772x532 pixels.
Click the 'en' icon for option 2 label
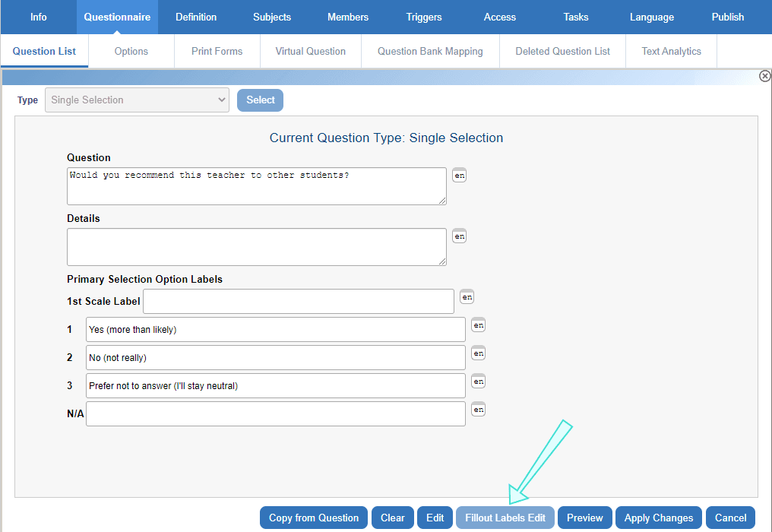click(478, 353)
